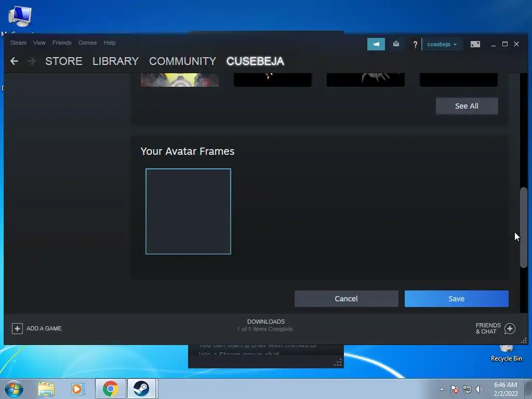Open the Help menu
The width and height of the screenshot is (532, 399).
110,43
